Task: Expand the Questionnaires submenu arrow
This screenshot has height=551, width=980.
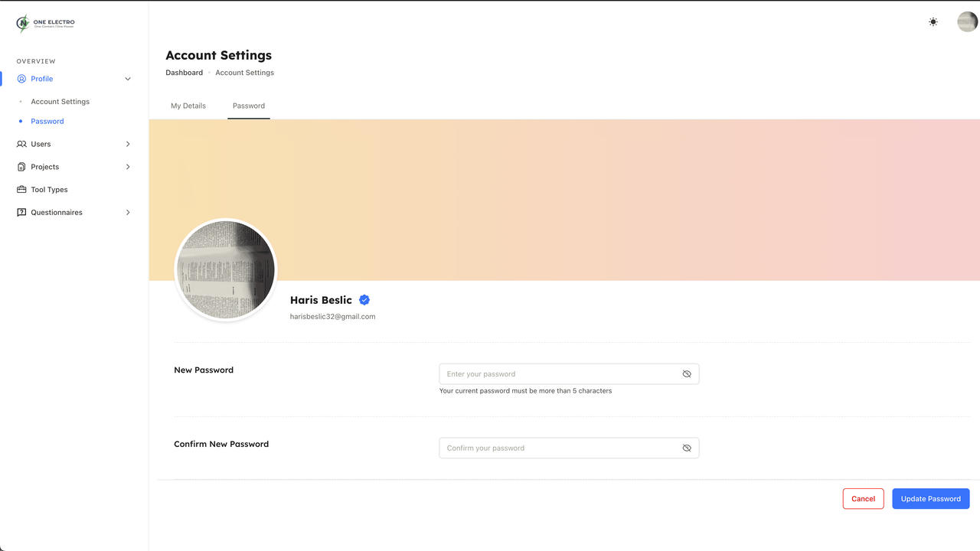Action: 128,213
